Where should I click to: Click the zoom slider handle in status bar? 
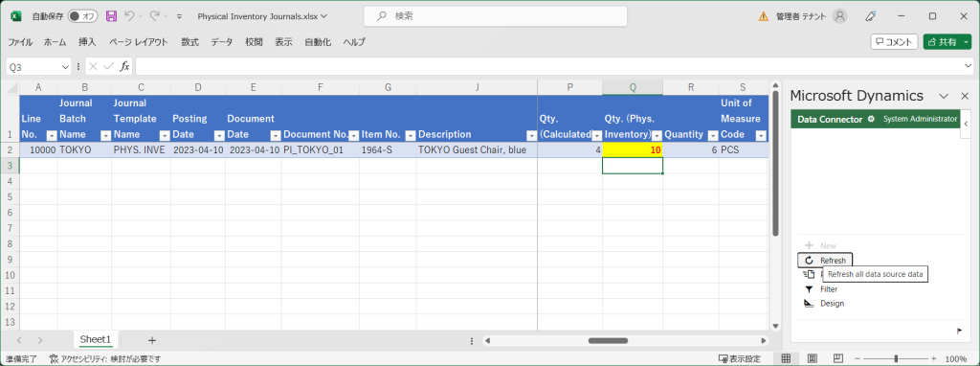point(896,358)
